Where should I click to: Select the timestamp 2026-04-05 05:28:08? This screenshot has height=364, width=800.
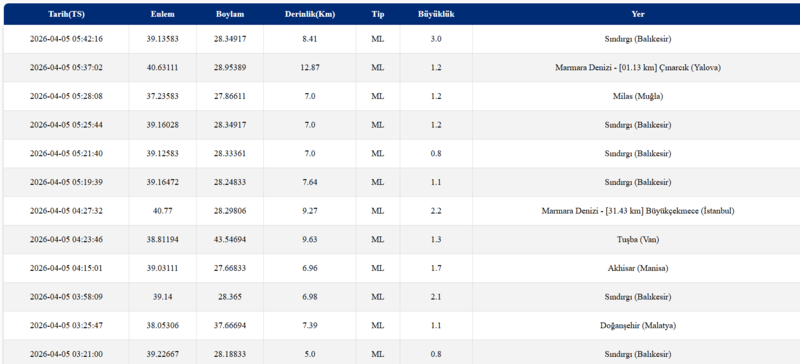point(66,96)
